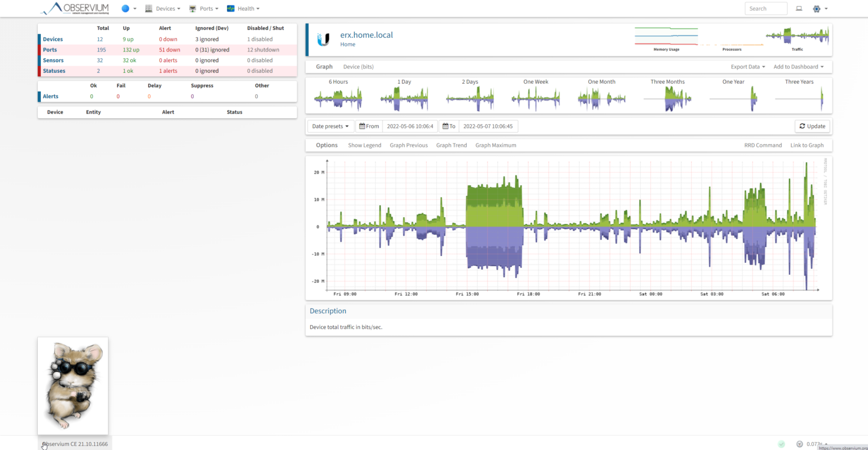Click the Devices building icon in navbar
This screenshot has height=450, width=868.
[147, 8]
